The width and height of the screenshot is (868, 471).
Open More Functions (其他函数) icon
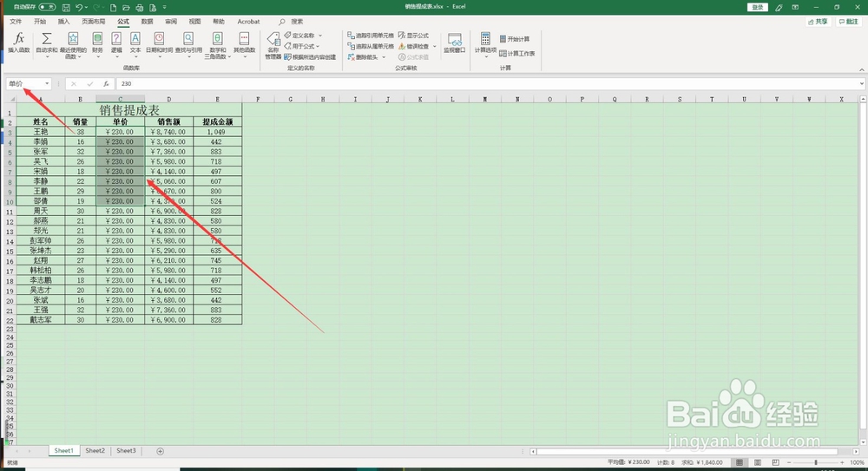(244, 44)
